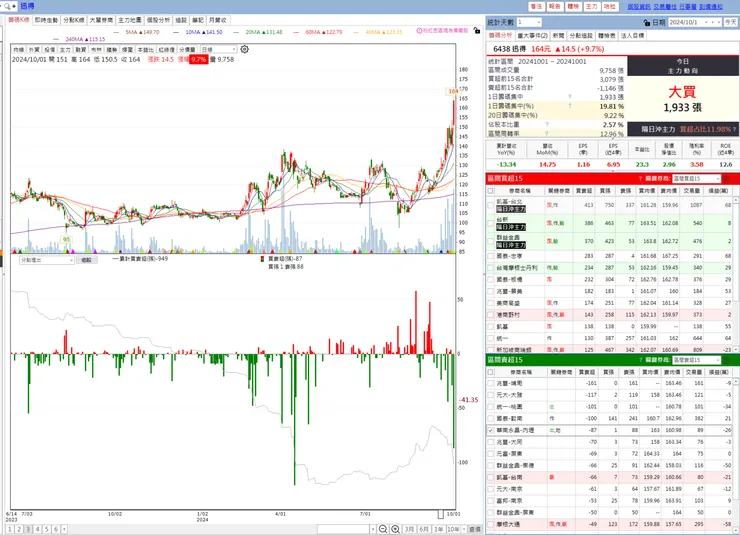This screenshot has height=535, width=740.
Task: Check the 凱基-台北 broker row checkbox
Action: coord(491,205)
